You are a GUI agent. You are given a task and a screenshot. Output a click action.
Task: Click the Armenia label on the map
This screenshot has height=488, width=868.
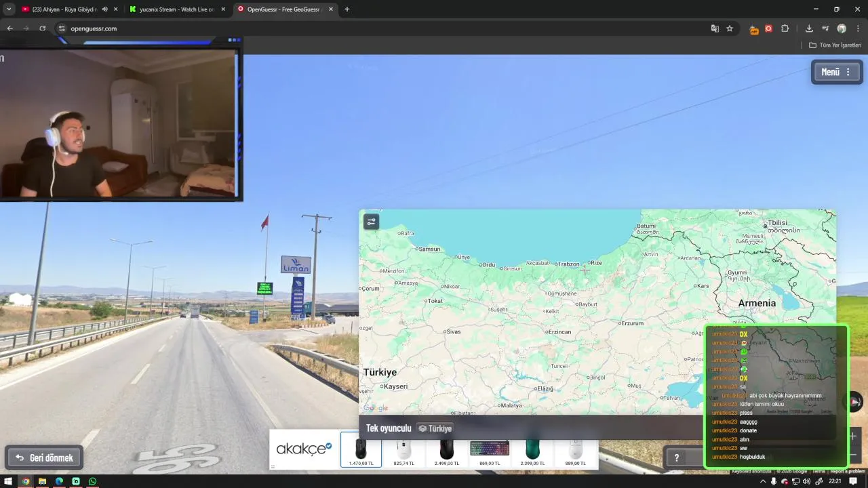(x=757, y=304)
